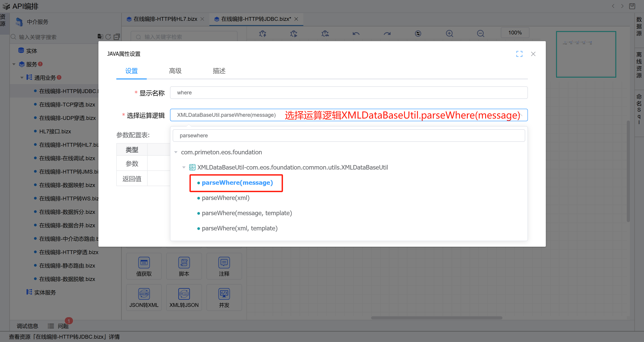Click the undo arrow in toolbar
This screenshot has height=342, width=644.
[x=356, y=33]
